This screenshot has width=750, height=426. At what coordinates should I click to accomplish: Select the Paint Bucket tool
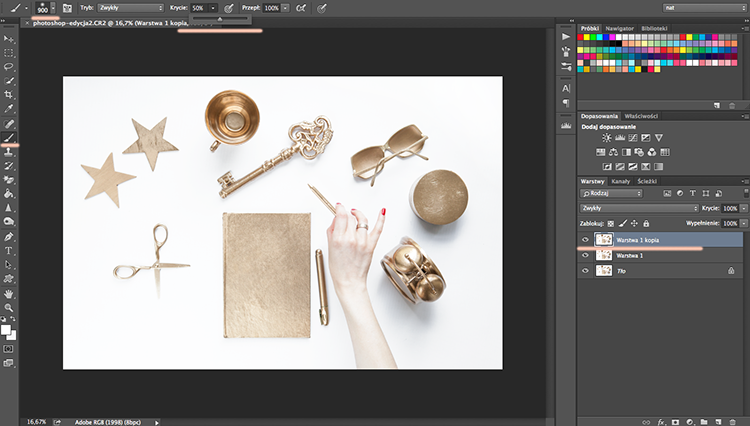9,194
